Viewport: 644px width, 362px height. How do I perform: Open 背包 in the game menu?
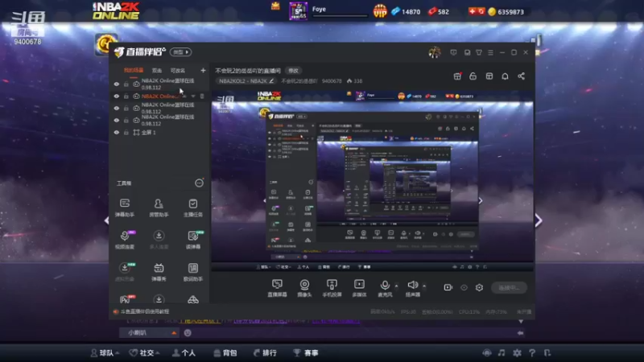pyautogui.click(x=225, y=352)
